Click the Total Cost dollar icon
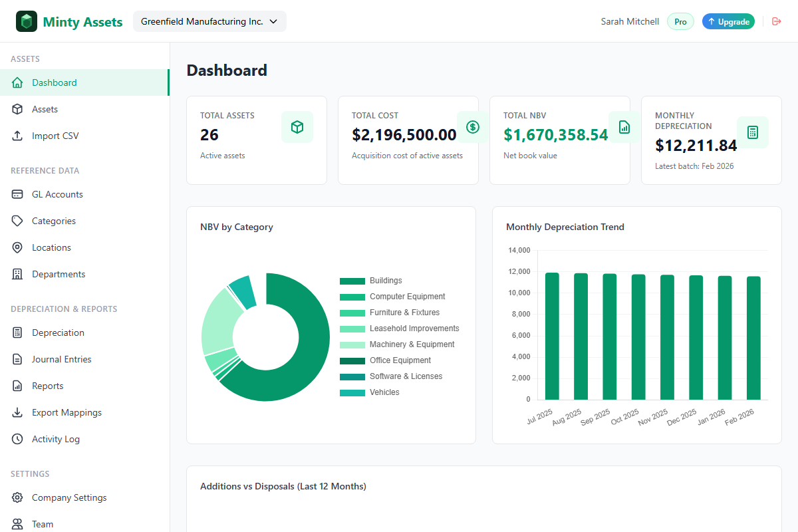 tap(473, 127)
